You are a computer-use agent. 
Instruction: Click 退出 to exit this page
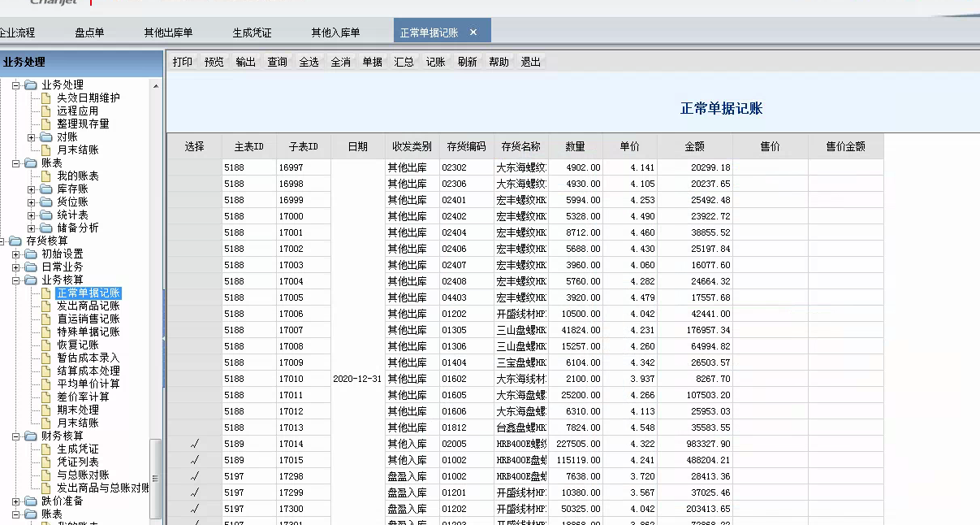(x=531, y=62)
